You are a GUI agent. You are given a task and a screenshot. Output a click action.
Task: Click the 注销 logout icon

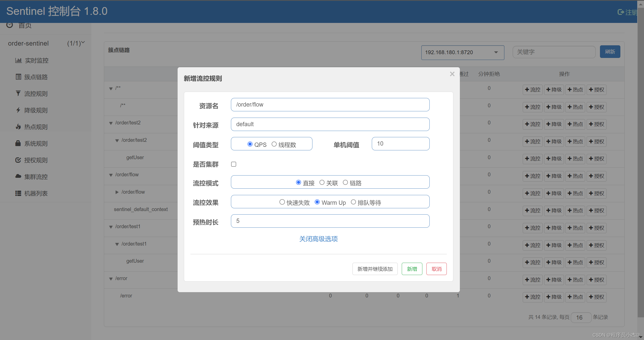[x=621, y=12]
